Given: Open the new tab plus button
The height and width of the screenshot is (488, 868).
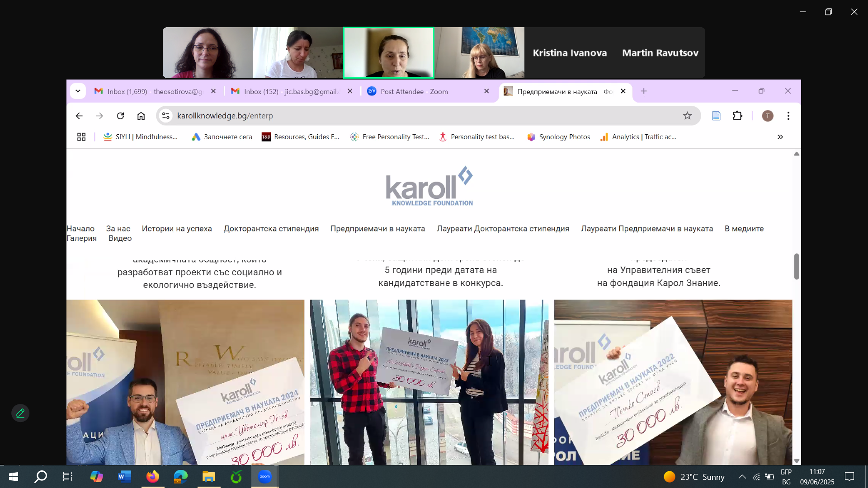Looking at the screenshot, I should tap(644, 91).
